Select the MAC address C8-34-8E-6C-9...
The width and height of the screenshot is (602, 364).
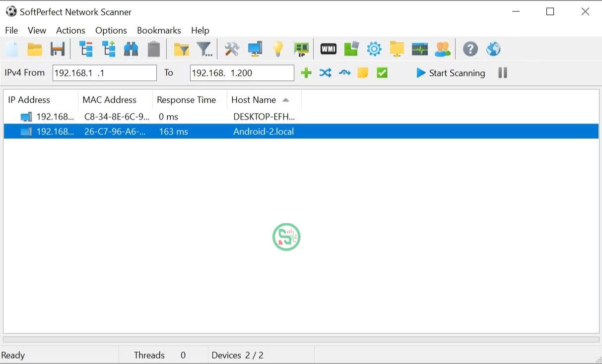117,117
